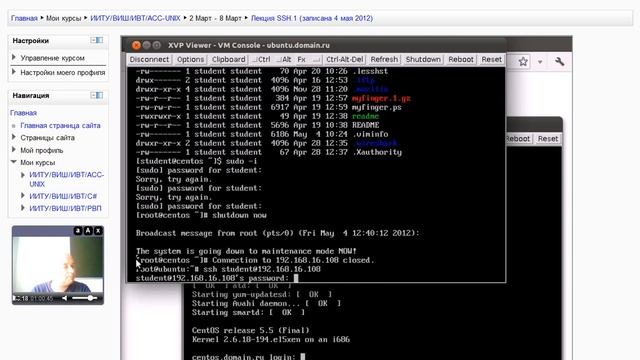The width and height of the screenshot is (640, 360).
Task: Open Options in VM Console toolbar
Action: [x=190, y=60]
